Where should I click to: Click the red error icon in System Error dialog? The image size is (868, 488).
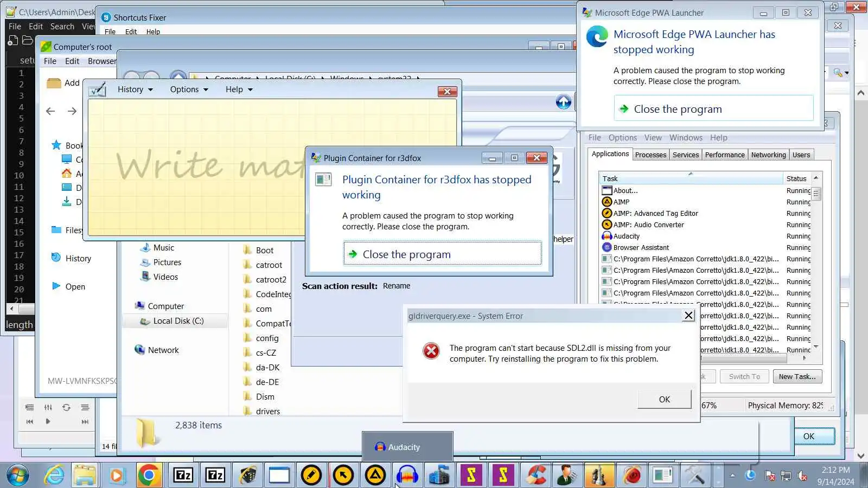tap(431, 351)
